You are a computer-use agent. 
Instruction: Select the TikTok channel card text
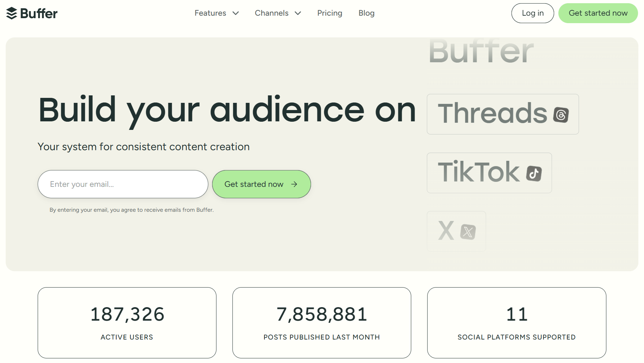(479, 172)
